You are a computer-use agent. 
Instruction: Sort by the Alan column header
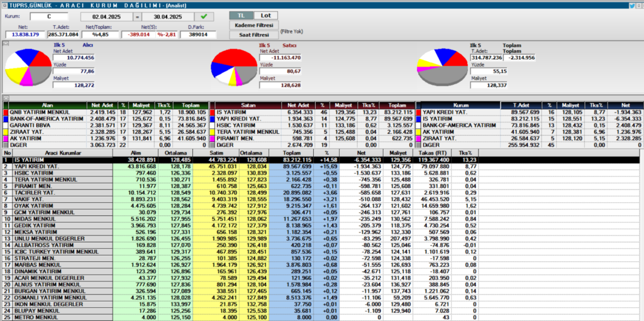(x=48, y=105)
